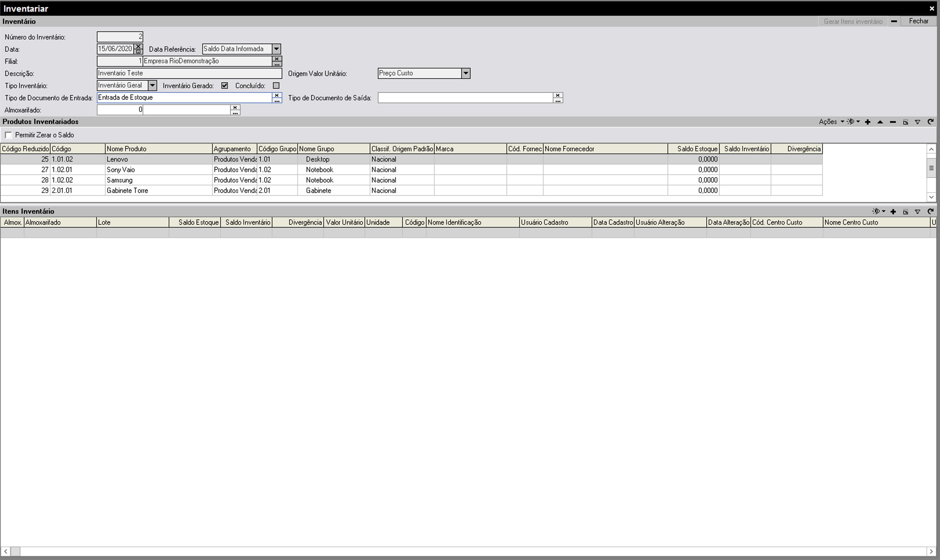Click filter icon in Produtos Inventariados toolbar

pyautogui.click(x=917, y=122)
